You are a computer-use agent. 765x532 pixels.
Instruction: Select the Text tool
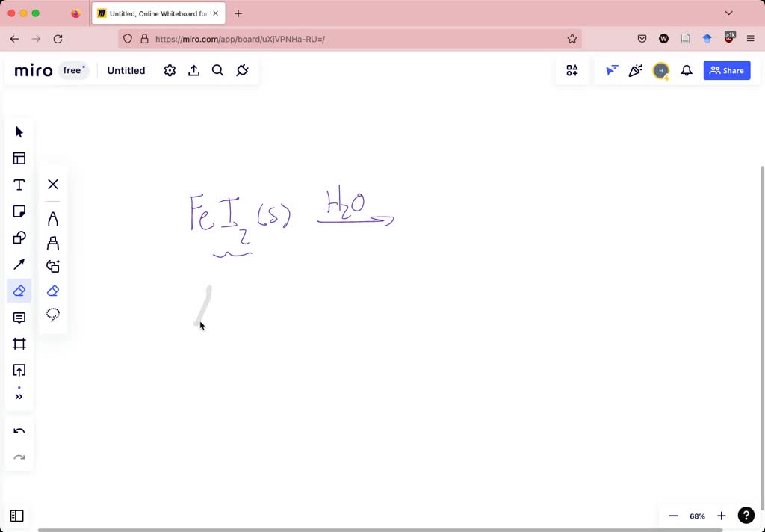(x=19, y=185)
